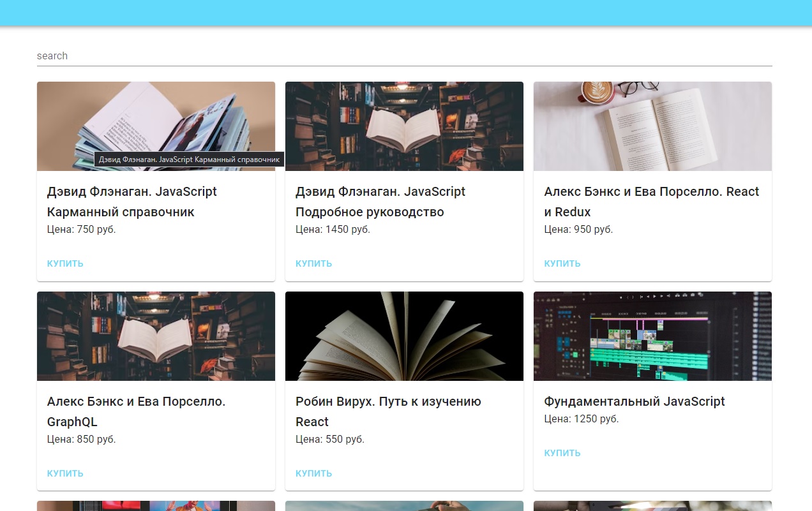The height and width of the screenshot is (511, 812).
Task: Buy the GraphQL book for 850 руб.
Action: click(x=65, y=473)
